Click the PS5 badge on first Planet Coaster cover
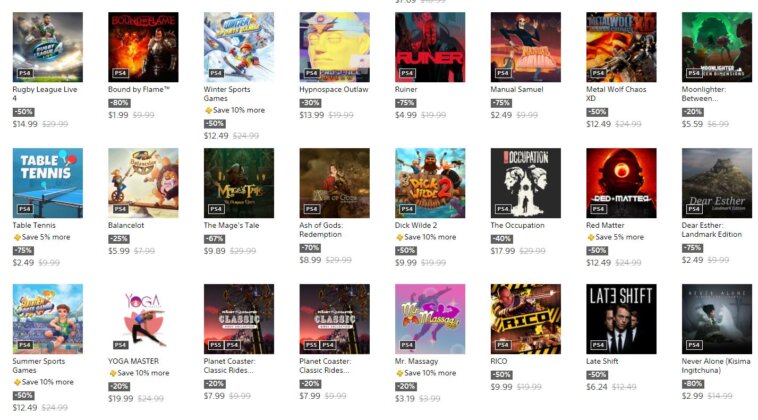 point(216,345)
